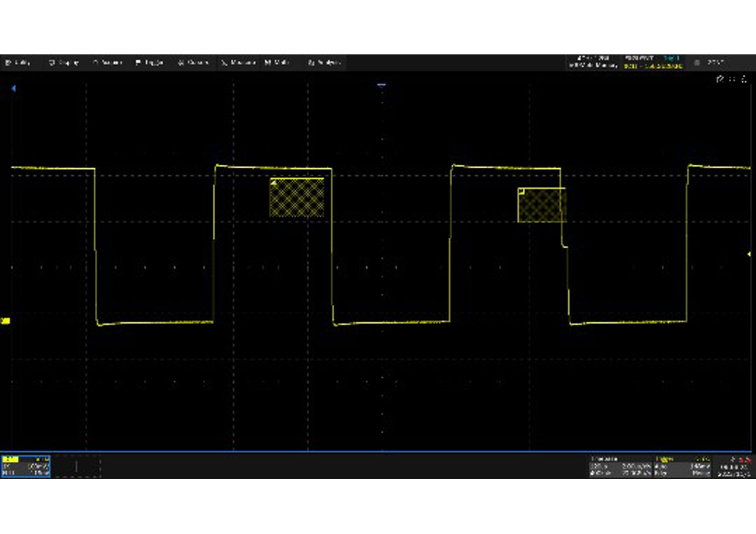Select the outlined zone box on the right

point(542,205)
